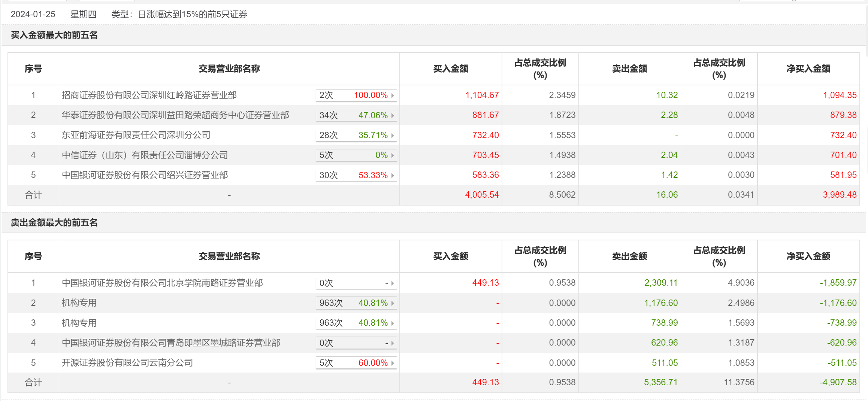
Task: Click 东亚前海证券深圳分公司 branch name
Action: tap(136, 135)
